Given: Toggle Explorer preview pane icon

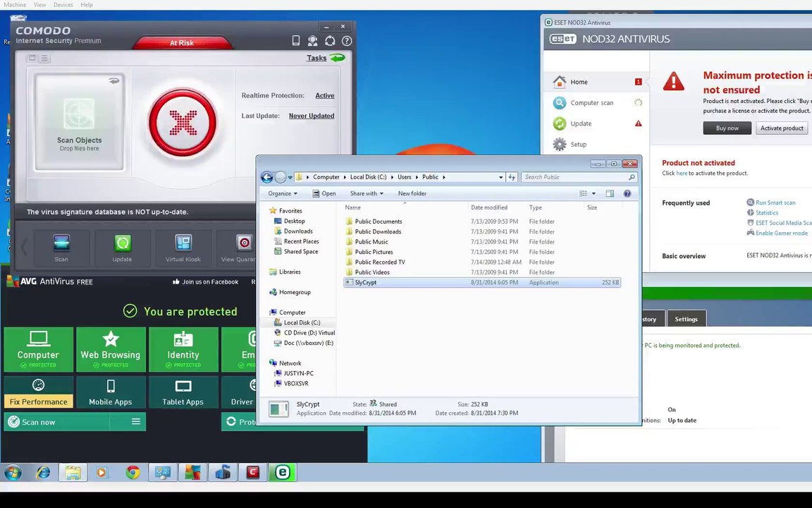Looking at the screenshot, I should tap(610, 193).
